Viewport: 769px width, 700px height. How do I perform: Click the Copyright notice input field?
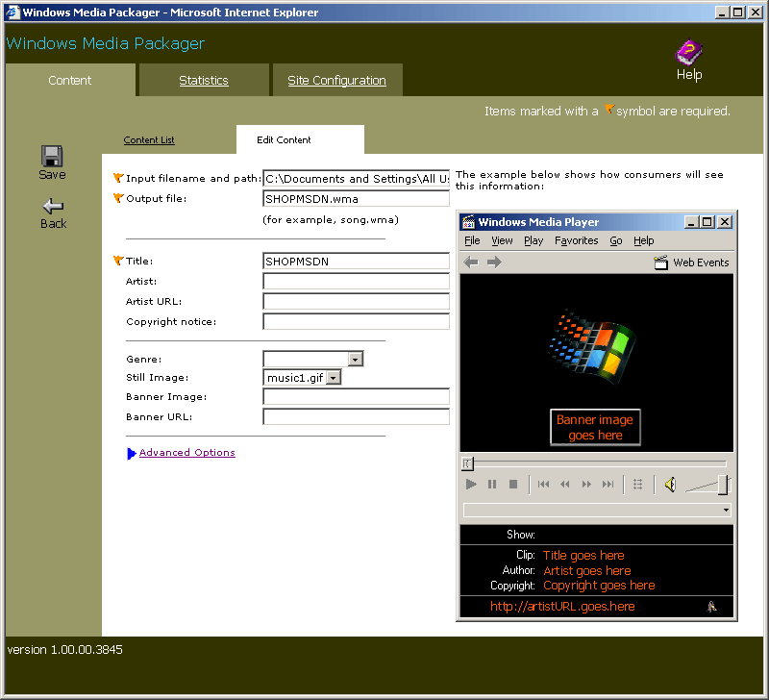click(356, 321)
